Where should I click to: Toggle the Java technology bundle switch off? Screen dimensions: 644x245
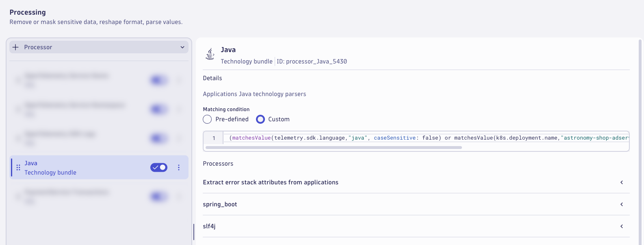(x=159, y=167)
